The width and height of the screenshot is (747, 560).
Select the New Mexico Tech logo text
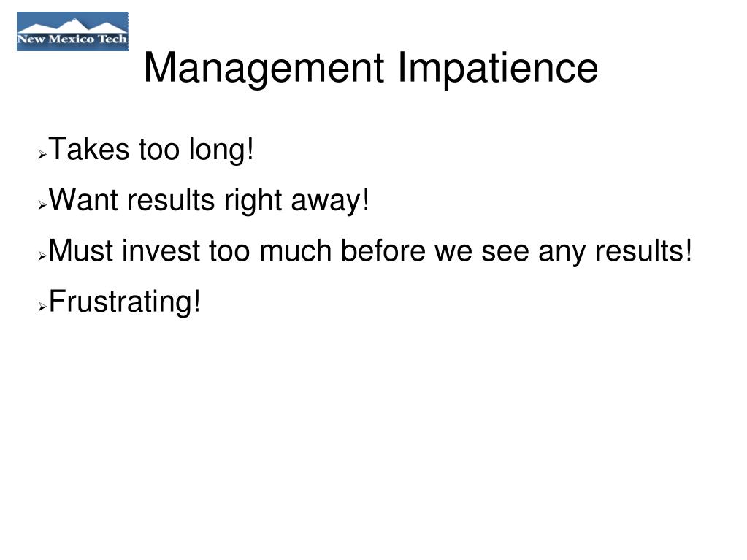[72, 39]
